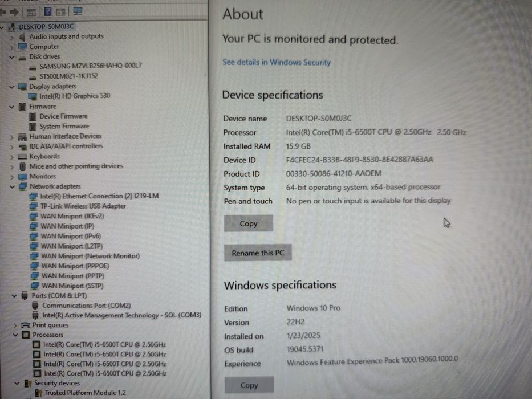The height and width of the screenshot is (399, 532).
Task: Click the Firmware category chip icon
Action: point(22,107)
